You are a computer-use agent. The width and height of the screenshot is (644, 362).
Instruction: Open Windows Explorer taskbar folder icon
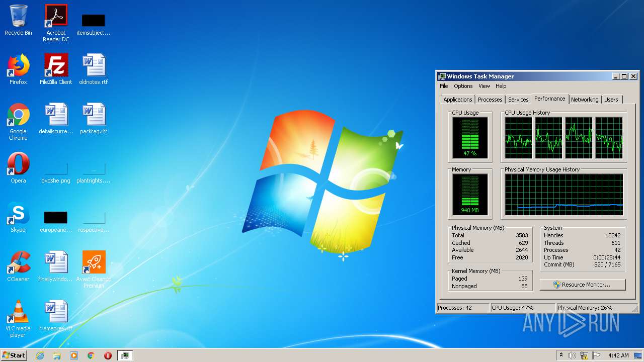point(57,355)
